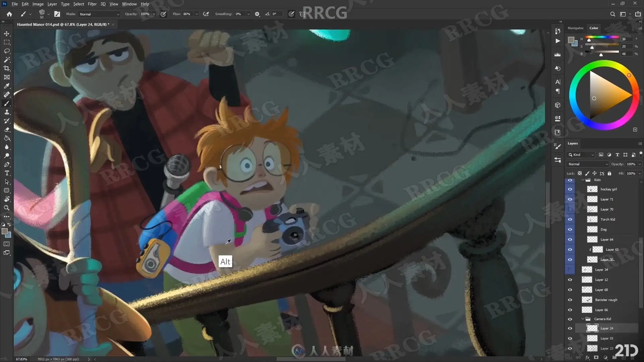Screen dimensions: 644x362
Task: Open the brush blending Mode dropdown
Action: pyautogui.click(x=99, y=14)
